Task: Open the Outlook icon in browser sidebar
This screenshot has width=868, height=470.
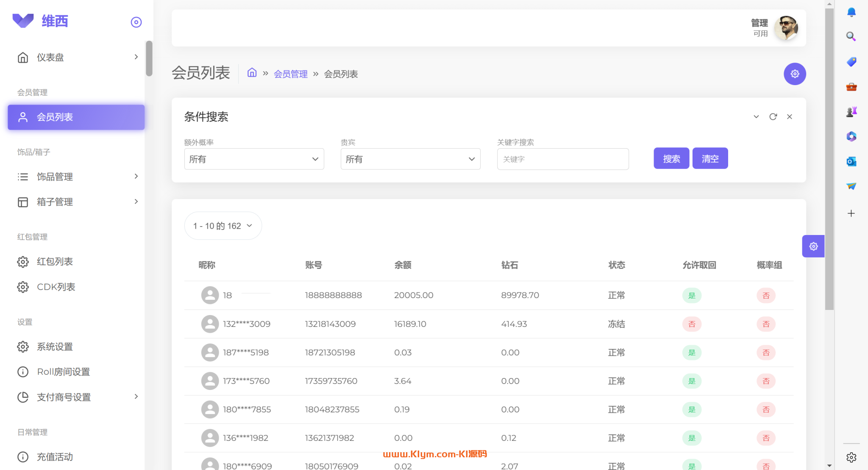Action: pyautogui.click(x=851, y=161)
